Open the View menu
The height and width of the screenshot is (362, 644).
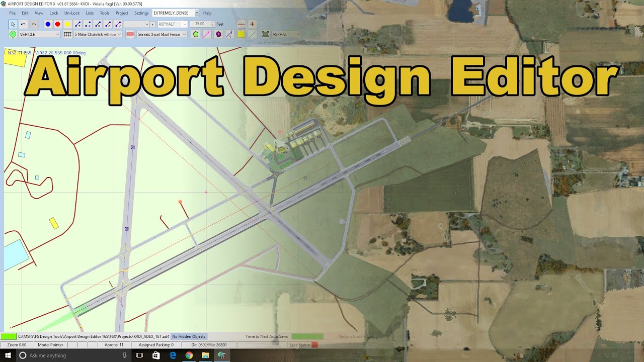(x=39, y=13)
